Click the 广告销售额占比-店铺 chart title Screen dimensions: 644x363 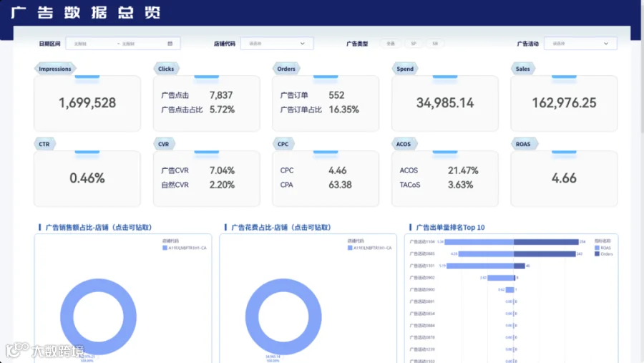[99, 228]
